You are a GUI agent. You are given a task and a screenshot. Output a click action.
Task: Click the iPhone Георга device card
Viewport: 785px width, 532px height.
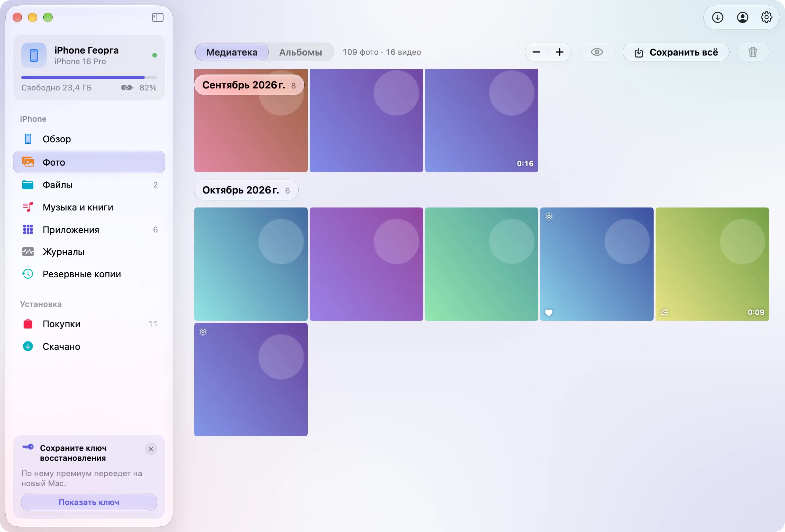tap(89, 67)
